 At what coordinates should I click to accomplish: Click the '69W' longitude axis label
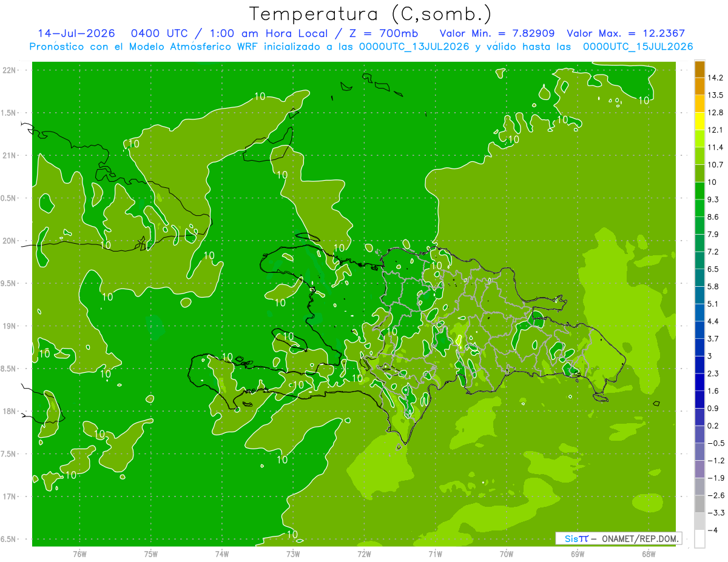click(578, 554)
